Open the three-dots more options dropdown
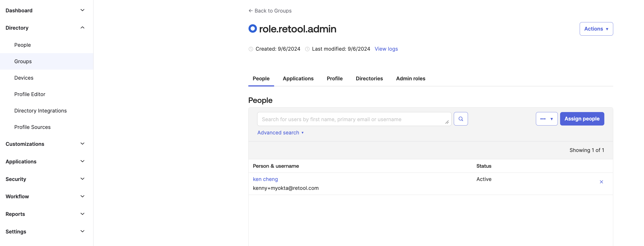Screen dimensions: 644x246 [x=546, y=119]
